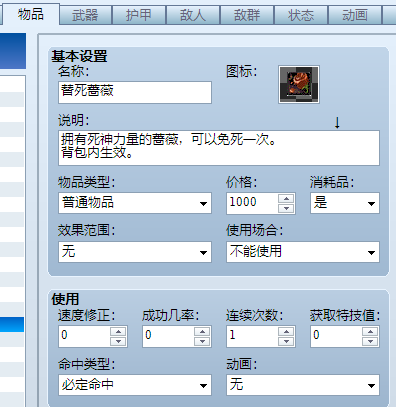Decrease the 价格 value with down arrow
This screenshot has height=407, width=396.
[x=286, y=208]
